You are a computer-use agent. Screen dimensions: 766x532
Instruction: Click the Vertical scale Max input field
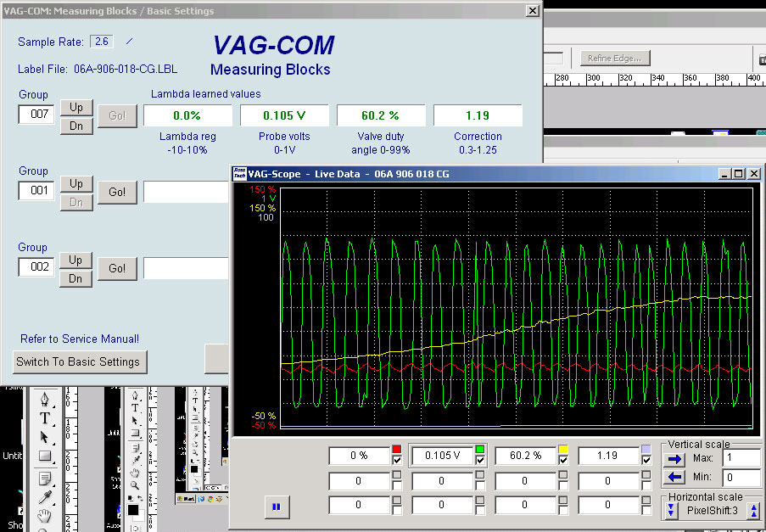(x=742, y=458)
